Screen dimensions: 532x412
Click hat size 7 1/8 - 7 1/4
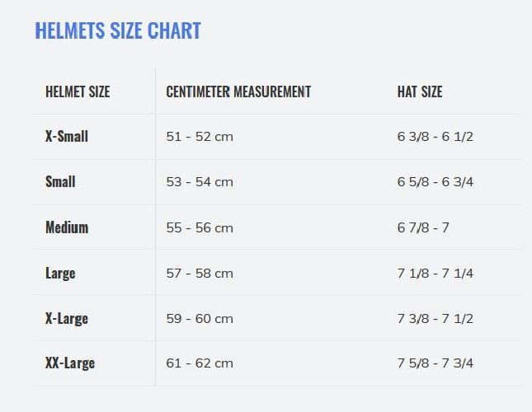click(x=435, y=273)
